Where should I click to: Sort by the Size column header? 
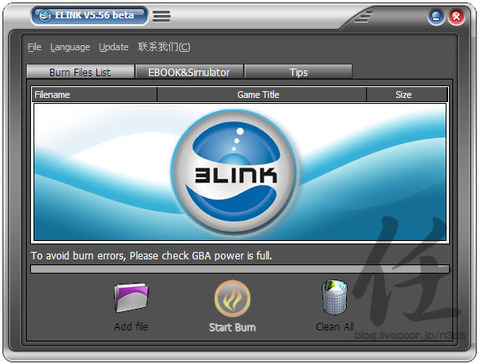(x=407, y=95)
